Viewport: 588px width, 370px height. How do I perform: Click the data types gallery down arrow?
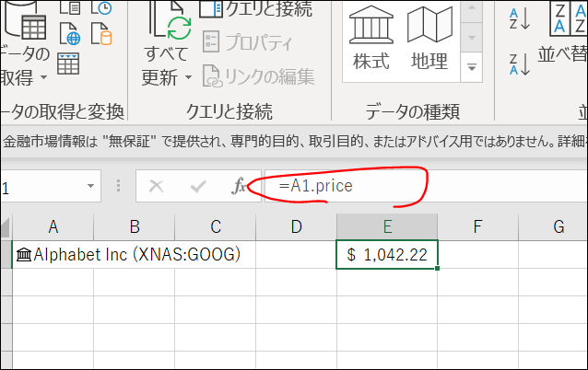[471, 38]
